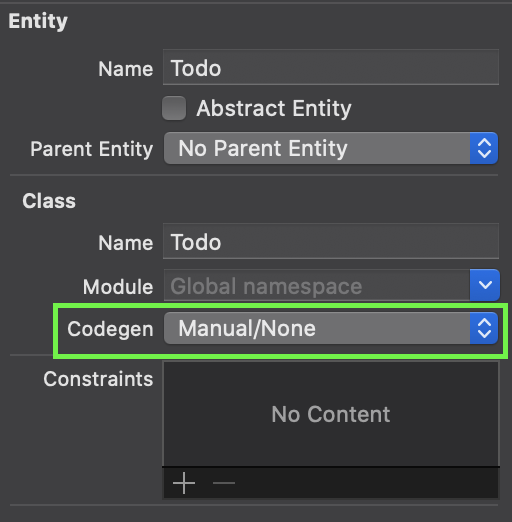The image size is (512, 522).
Task: Click the blue arrows on Codegen popup
Action: pos(484,328)
